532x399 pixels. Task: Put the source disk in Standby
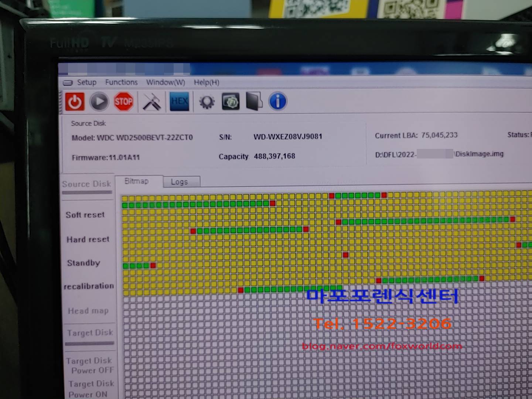tap(83, 263)
